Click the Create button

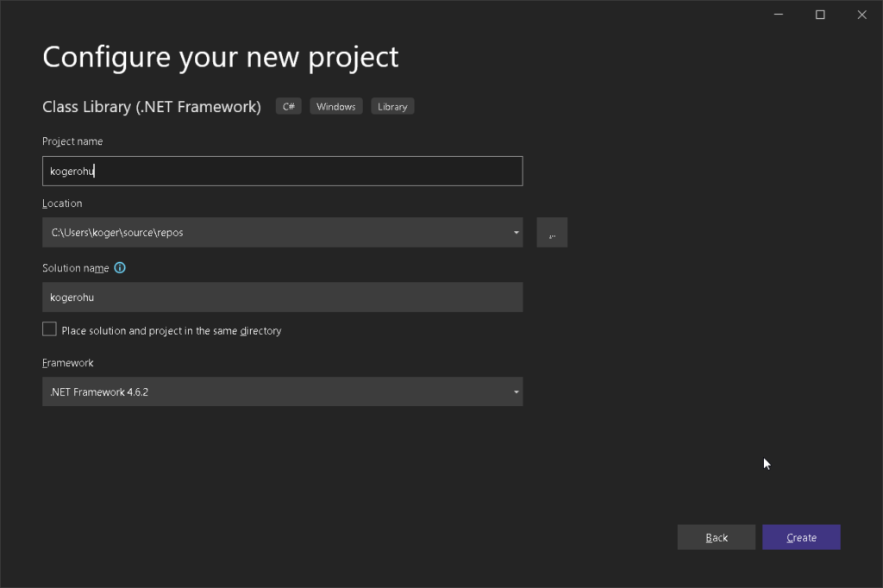click(801, 537)
